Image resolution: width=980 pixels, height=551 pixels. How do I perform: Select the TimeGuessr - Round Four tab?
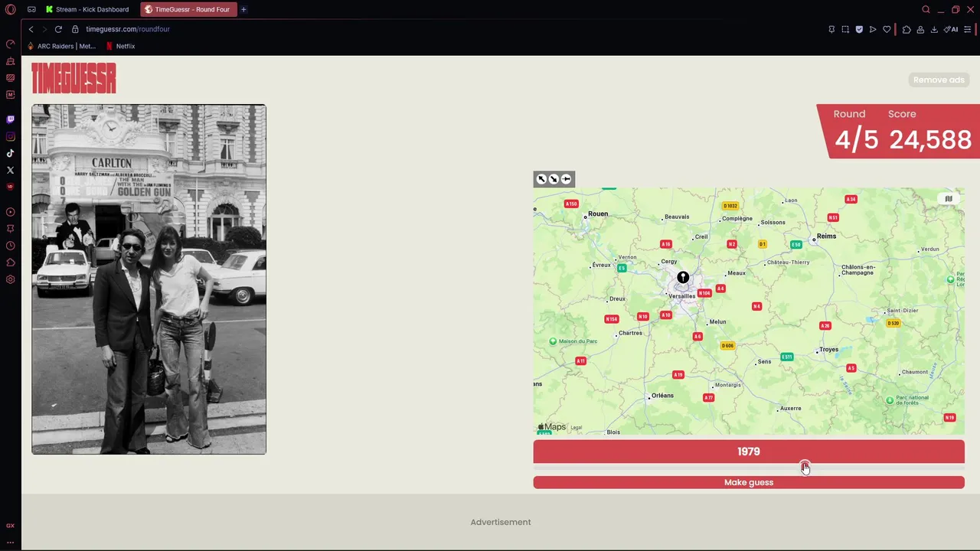click(x=188, y=9)
